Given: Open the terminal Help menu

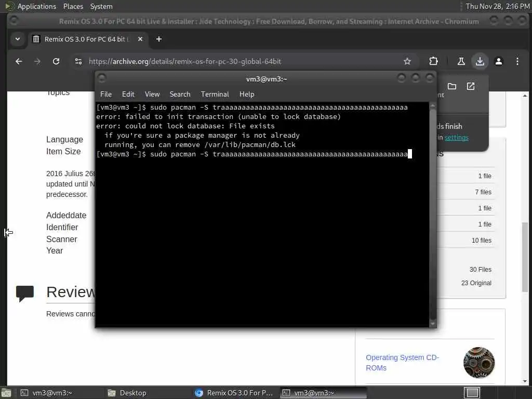Looking at the screenshot, I should (x=247, y=95).
